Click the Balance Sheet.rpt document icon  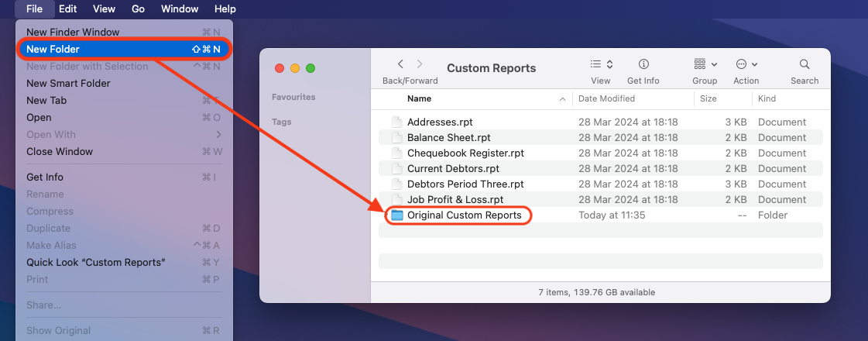396,137
